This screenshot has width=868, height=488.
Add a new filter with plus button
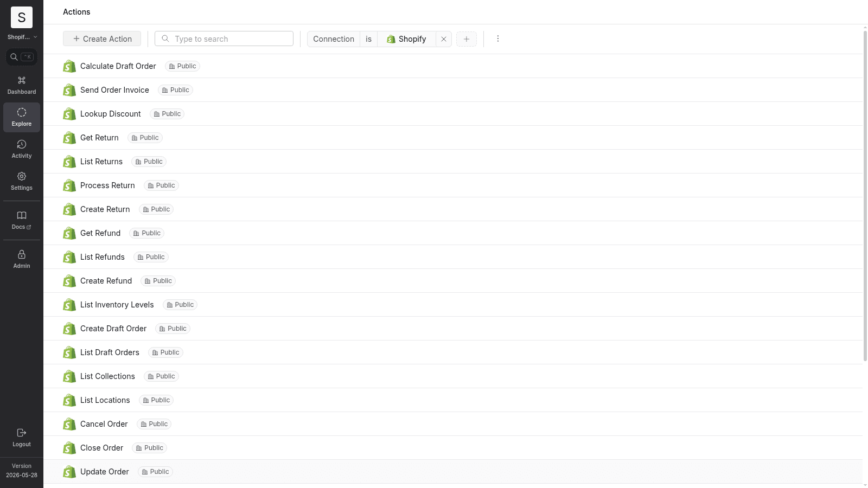click(x=467, y=39)
